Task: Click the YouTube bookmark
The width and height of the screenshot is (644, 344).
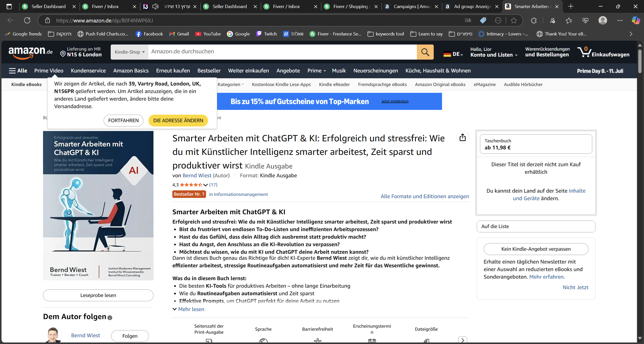Action: tap(208, 34)
